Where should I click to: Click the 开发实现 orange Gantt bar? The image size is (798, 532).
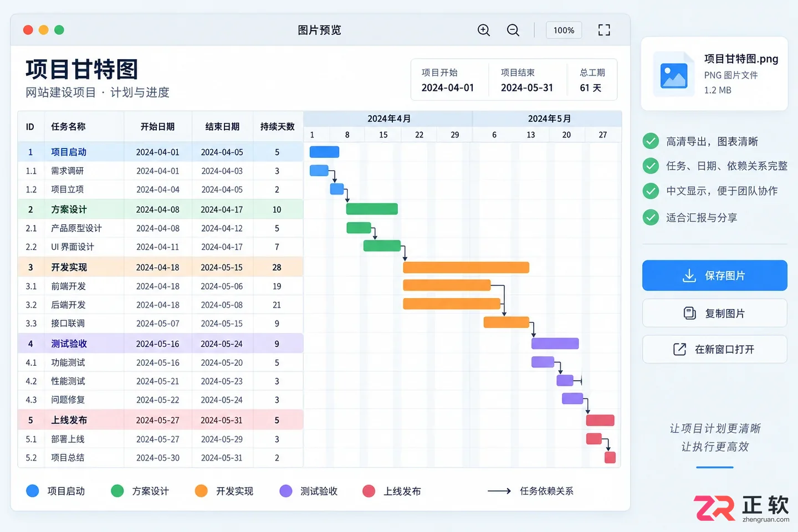pyautogui.click(x=466, y=268)
